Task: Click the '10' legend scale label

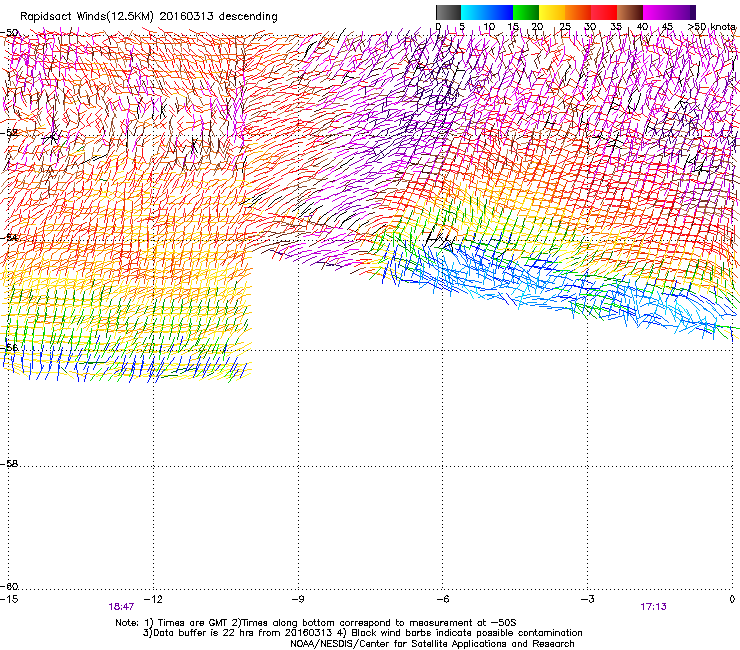Action: 489,27
